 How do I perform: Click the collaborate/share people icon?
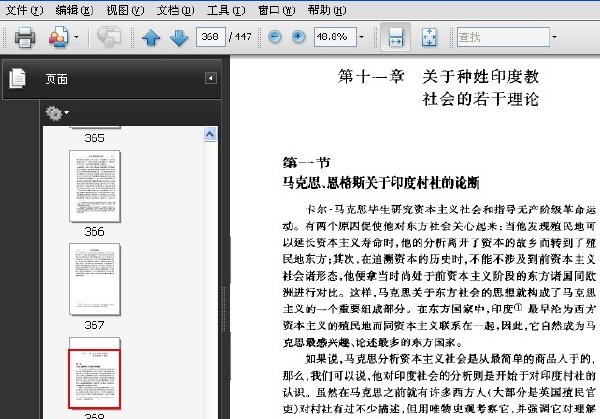coord(59,37)
